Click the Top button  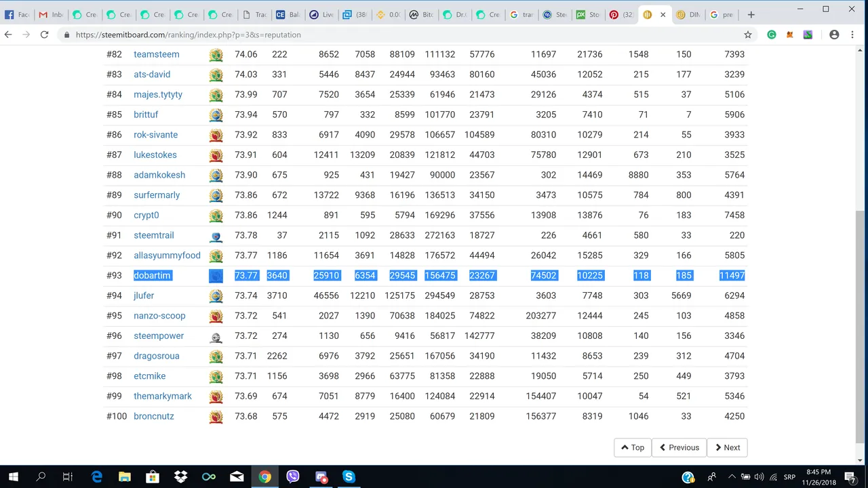point(632,447)
